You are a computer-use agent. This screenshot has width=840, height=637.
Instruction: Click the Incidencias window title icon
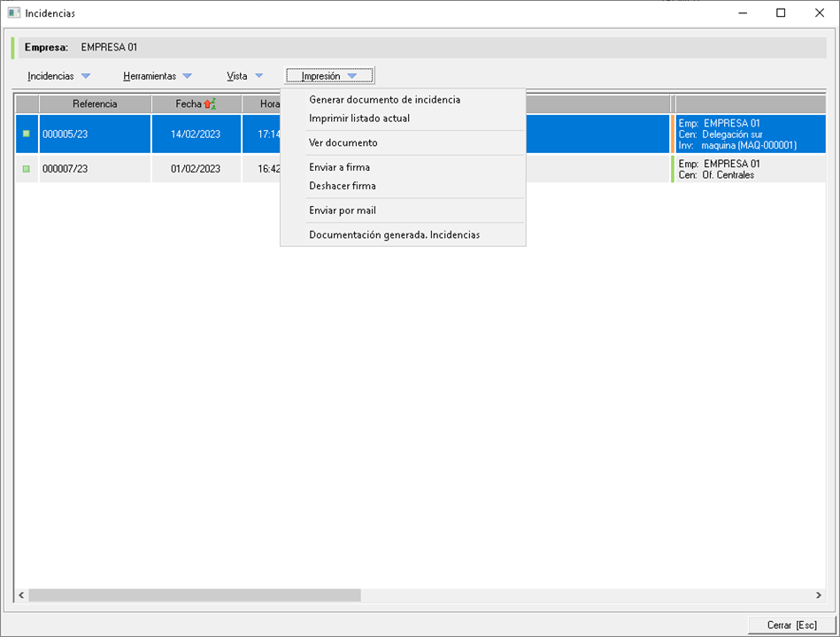coord(13,13)
